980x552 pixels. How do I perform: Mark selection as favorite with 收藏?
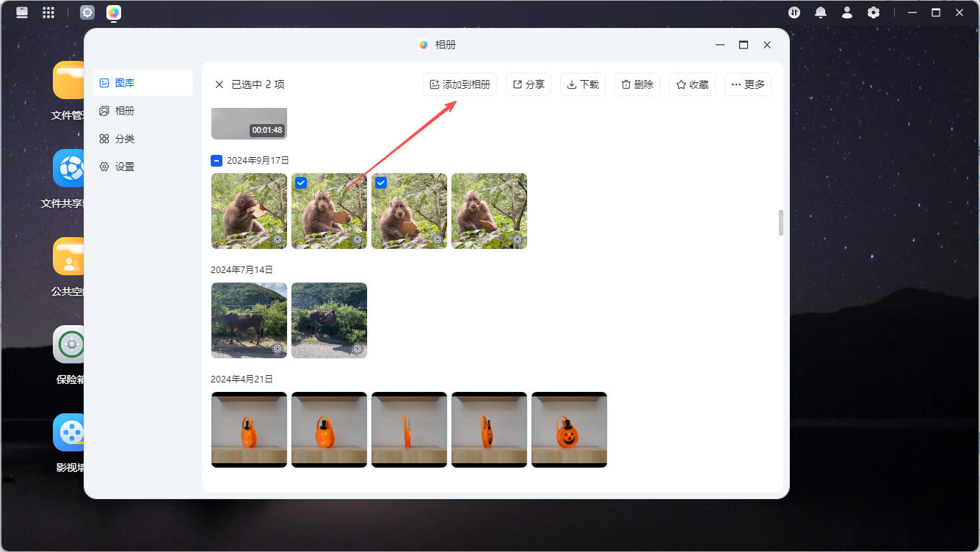(692, 84)
